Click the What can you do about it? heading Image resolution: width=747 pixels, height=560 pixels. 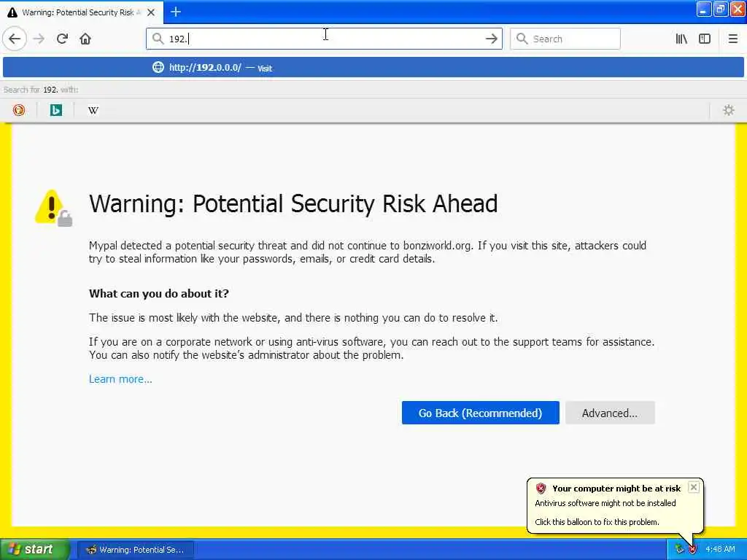pos(158,293)
